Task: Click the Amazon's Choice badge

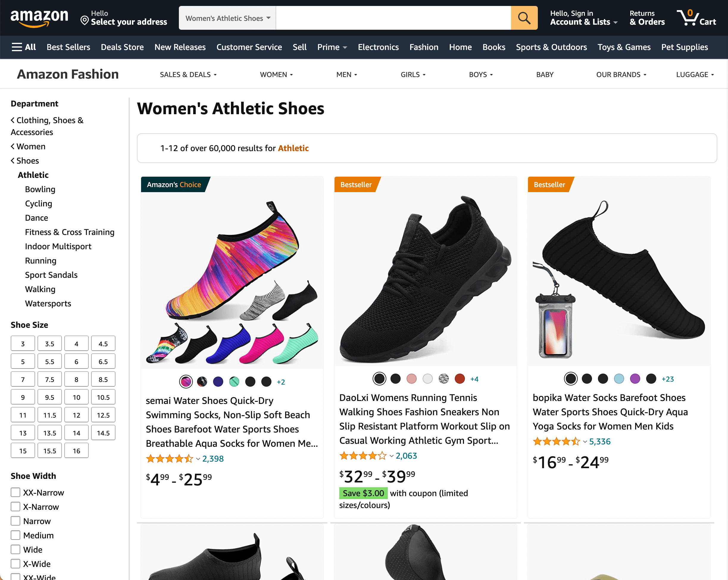Action: point(174,184)
